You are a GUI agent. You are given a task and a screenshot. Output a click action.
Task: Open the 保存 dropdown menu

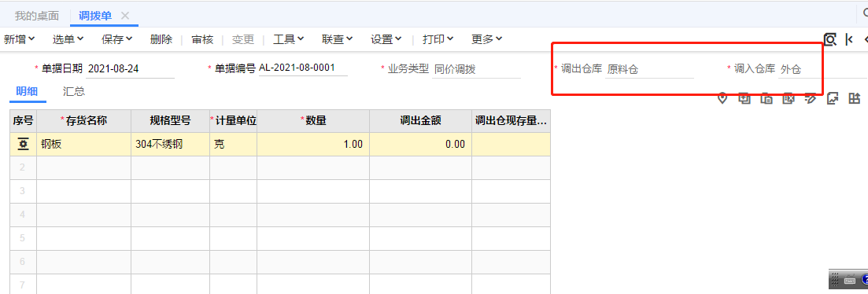(x=116, y=39)
